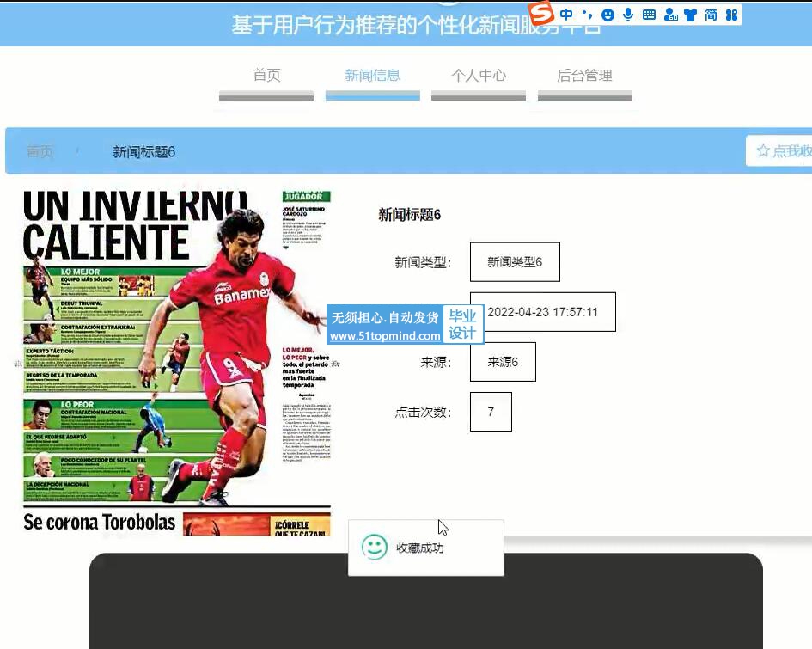Screen dimensions: 812x649
Task: Open the 个人中心 tab
Action: (x=479, y=77)
